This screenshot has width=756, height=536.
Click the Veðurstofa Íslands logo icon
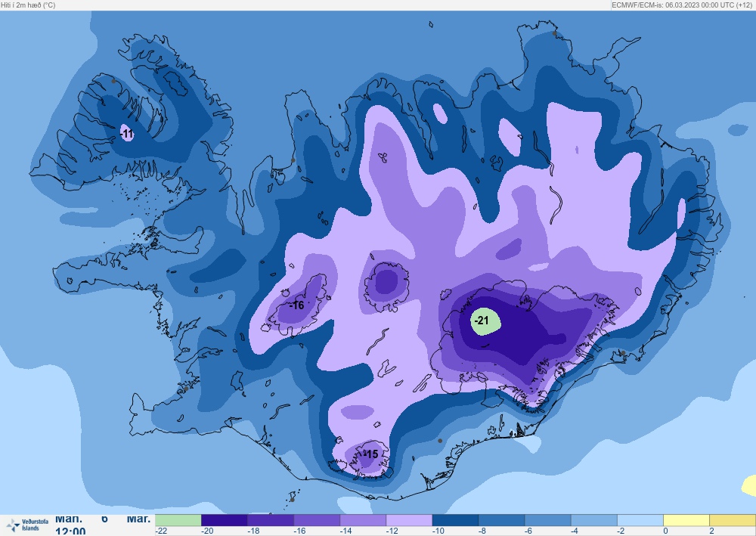click(13, 525)
